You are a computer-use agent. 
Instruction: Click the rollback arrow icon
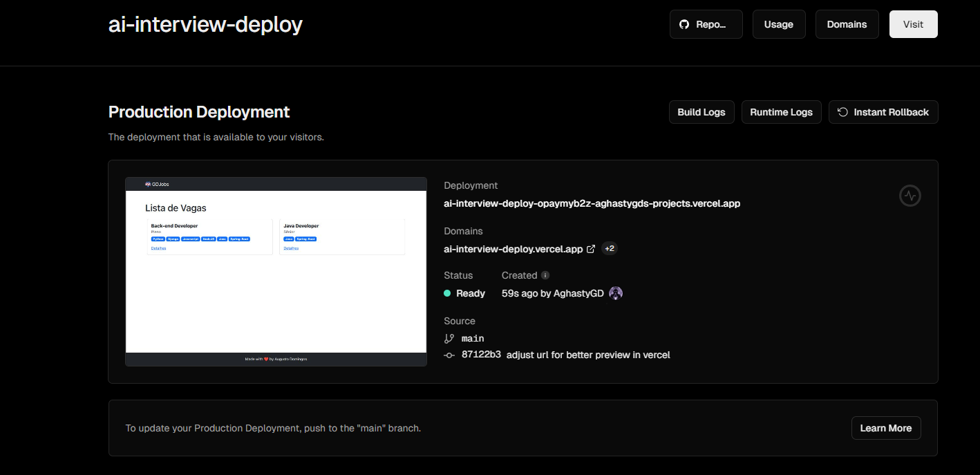[842, 112]
